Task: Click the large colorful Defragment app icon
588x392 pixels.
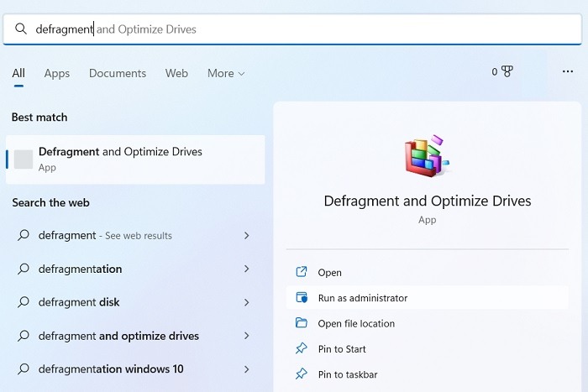Action: pos(427,156)
